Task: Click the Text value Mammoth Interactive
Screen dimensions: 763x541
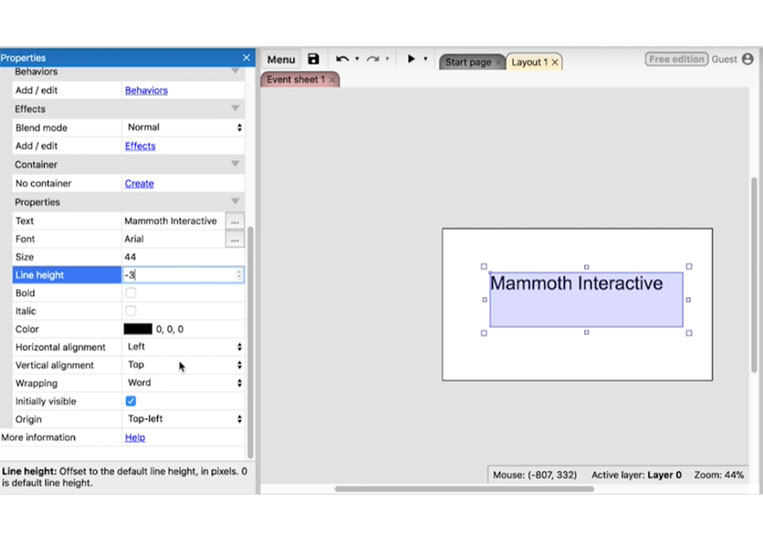Action: point(170,221)
